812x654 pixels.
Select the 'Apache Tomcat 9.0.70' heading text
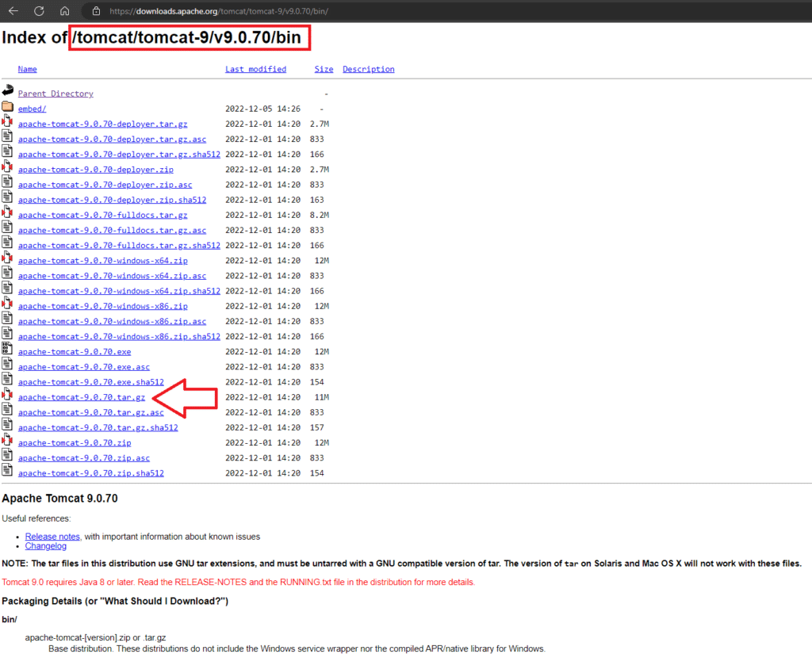[59, 499]
